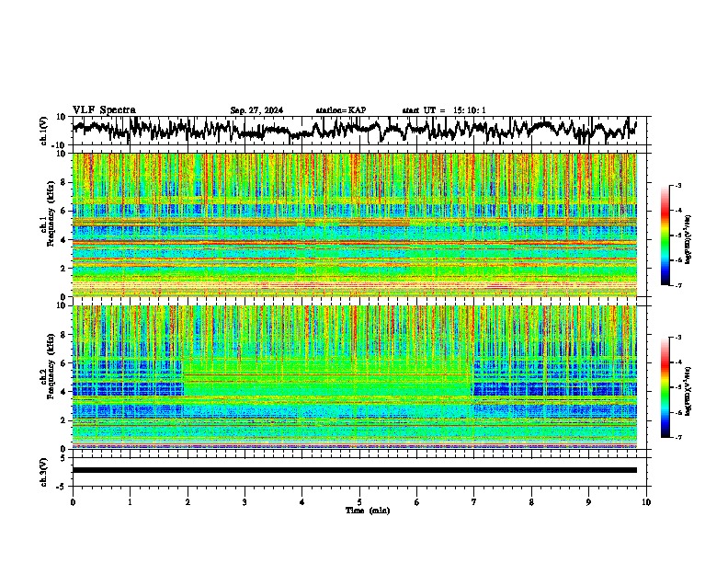The width and height of the screenshot is (728, 563).
Task: Click the "-5" tick label of ch.3(V) axis
Action: (63, 487)
